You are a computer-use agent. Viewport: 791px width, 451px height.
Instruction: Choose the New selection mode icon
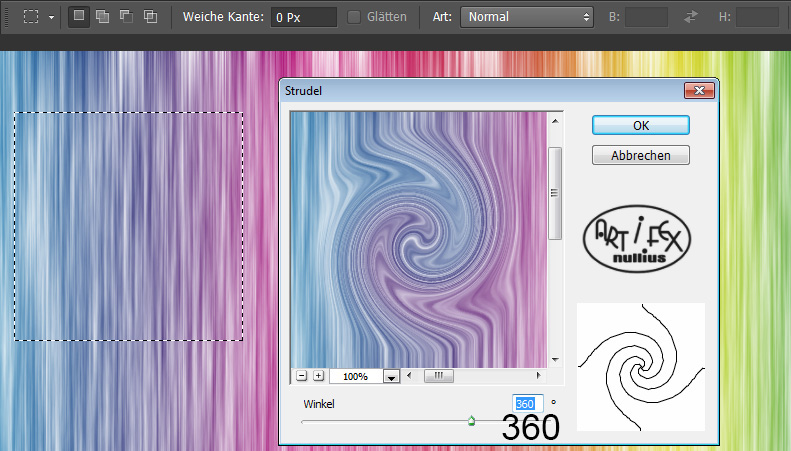click(x=79, y=16)
